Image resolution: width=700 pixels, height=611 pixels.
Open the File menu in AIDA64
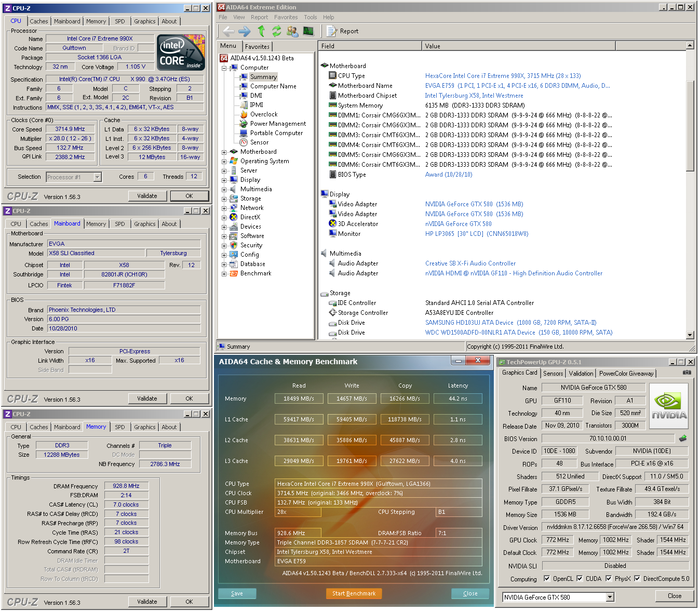coord(223,17)
